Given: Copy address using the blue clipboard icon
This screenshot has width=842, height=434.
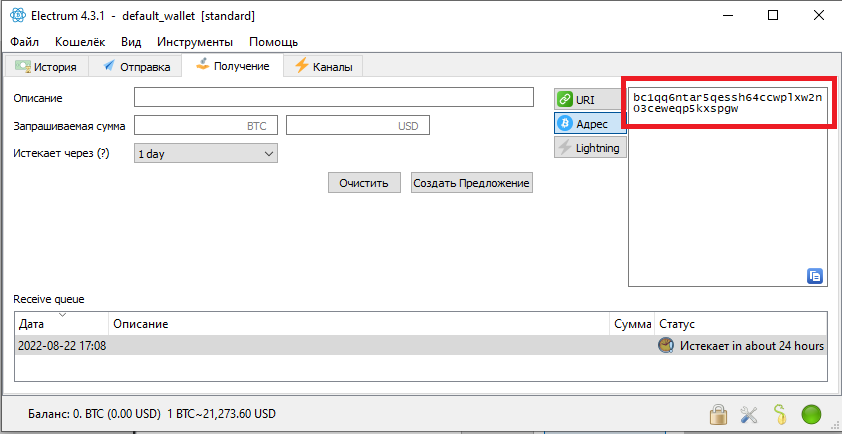Looking at the screenshot, I should [814, 275].
